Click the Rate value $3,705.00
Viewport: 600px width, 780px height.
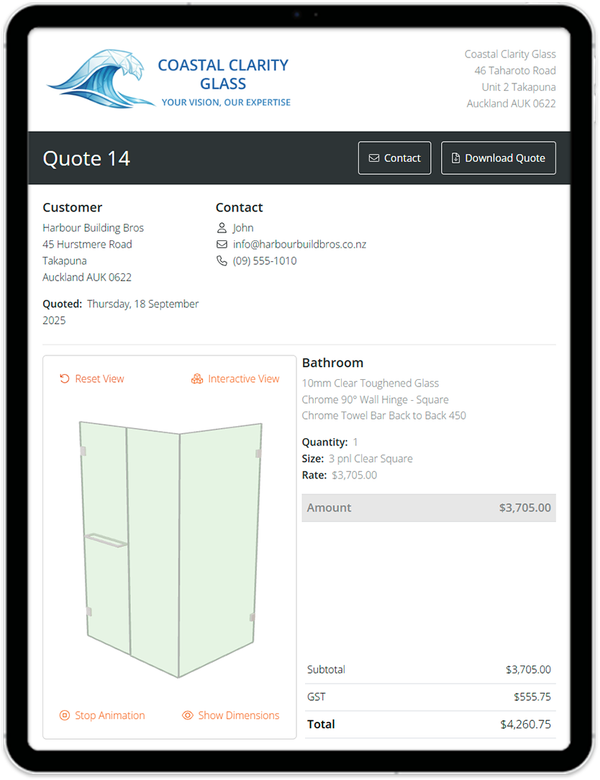(x=354, y=475)
